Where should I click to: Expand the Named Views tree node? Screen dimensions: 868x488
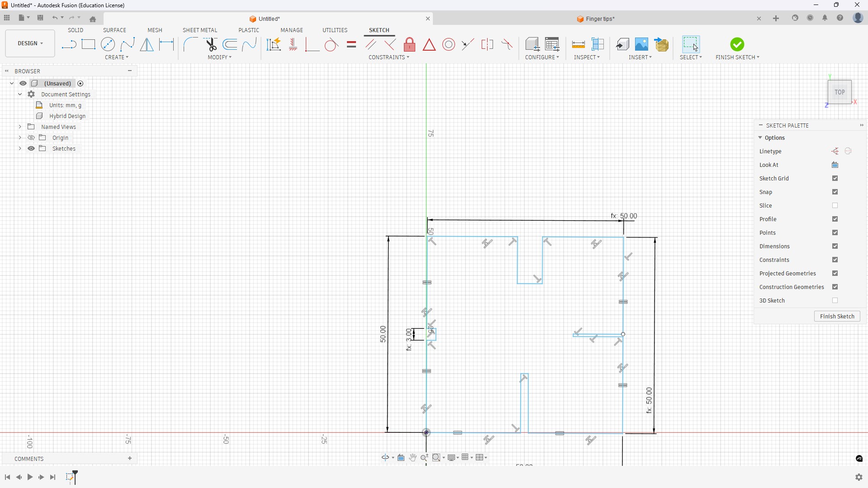coord(20,127)
